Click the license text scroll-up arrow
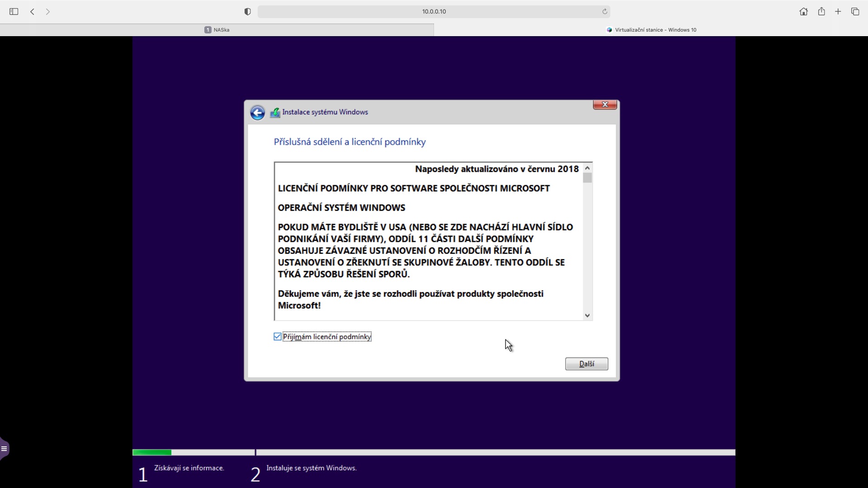 pyautogui.click(x=587, y=168)
